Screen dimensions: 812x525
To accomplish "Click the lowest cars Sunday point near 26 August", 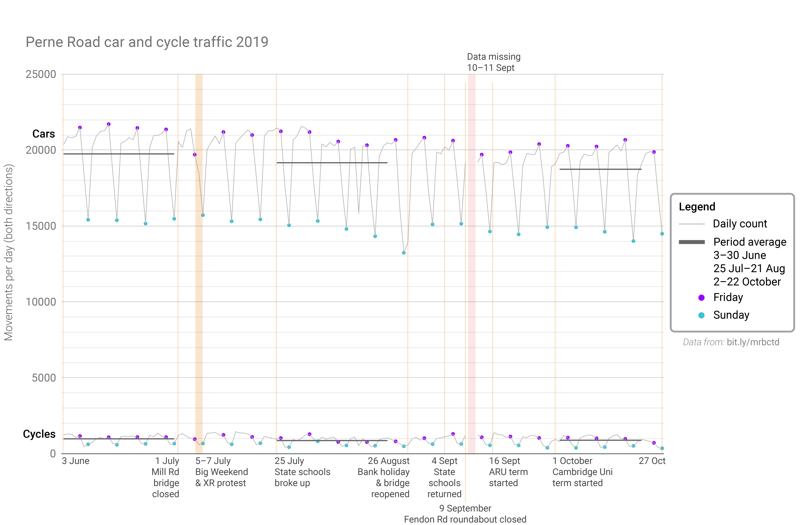I will coord(403,253).
